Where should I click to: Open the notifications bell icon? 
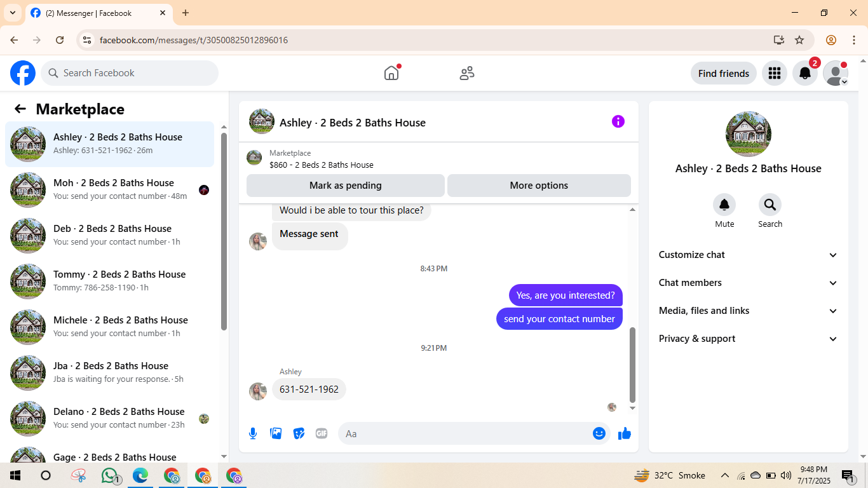[x=804, y=73]
